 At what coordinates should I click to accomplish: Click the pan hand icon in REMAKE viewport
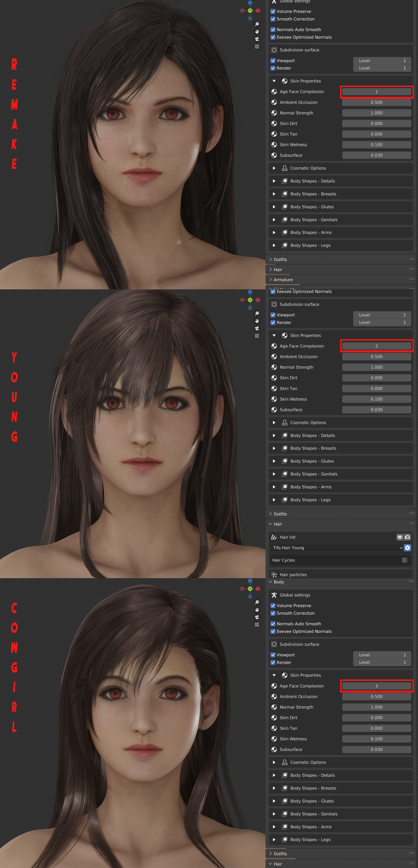pos(257,32)
